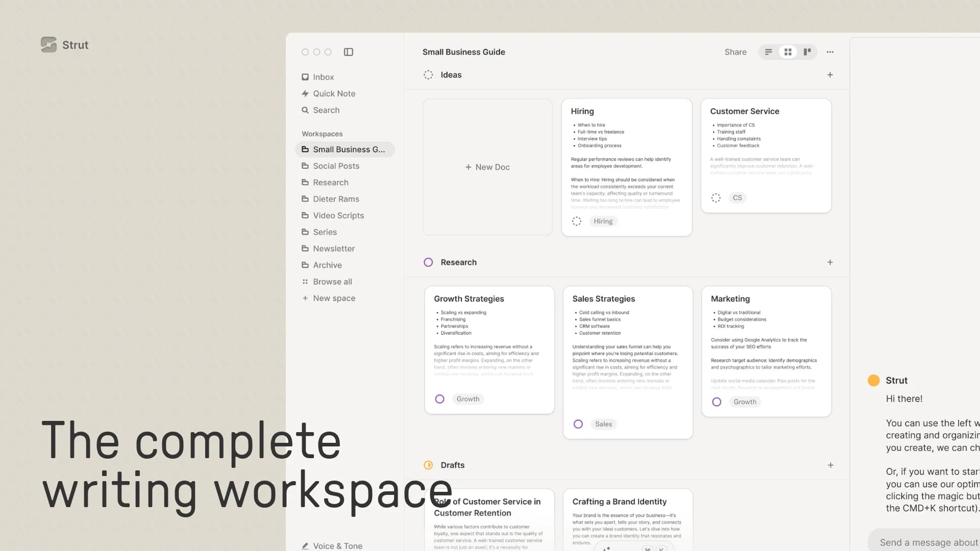Click the Workspaces heading
Viewport: 980px width, 551px height.
point(322,134)
